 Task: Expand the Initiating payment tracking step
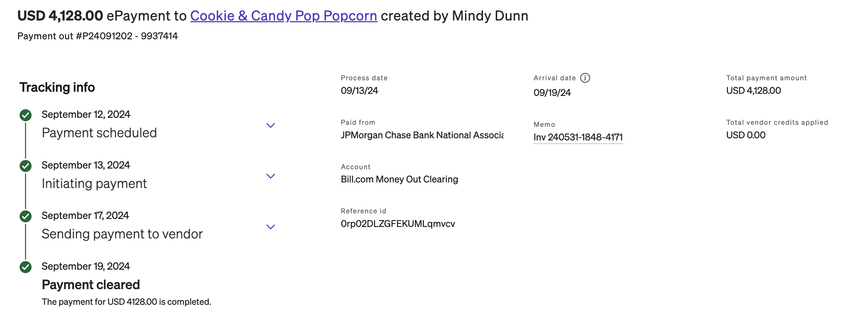270,176
